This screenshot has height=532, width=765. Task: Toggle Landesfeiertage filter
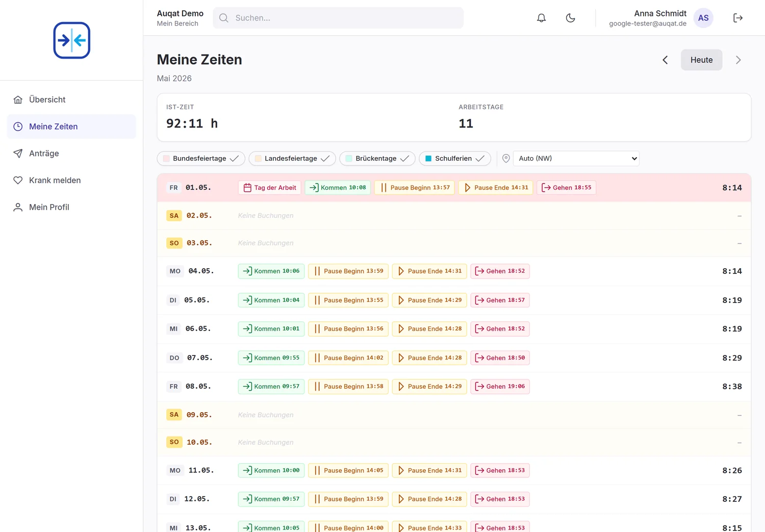coord(292,159)
